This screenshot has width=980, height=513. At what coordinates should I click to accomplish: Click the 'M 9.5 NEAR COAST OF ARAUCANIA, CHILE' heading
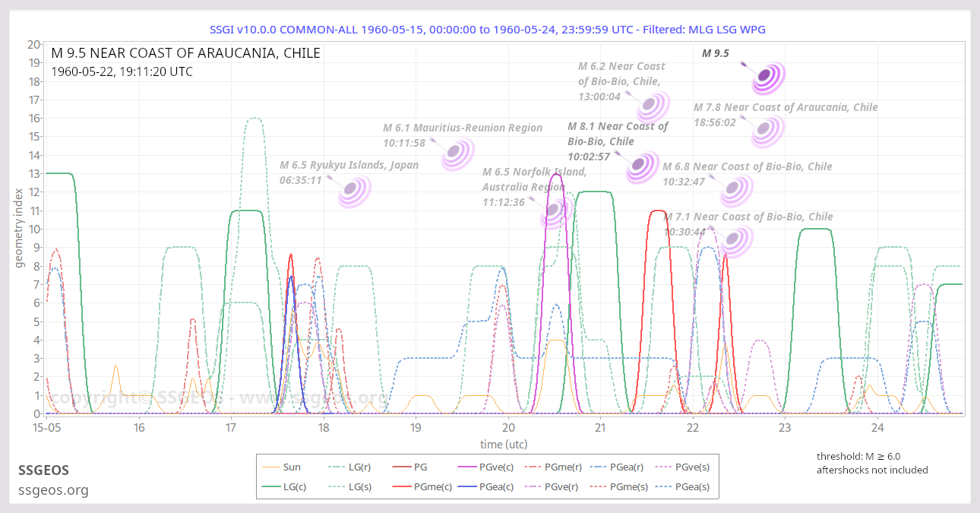pos(185,53)
